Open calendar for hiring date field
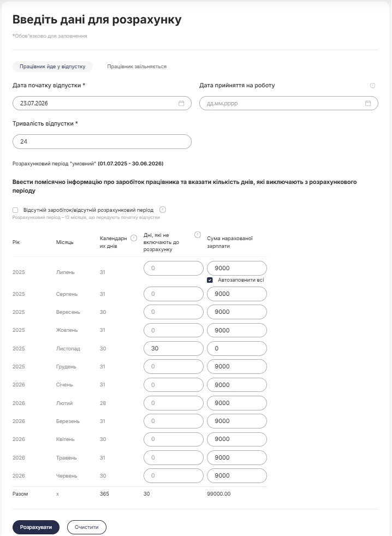Screen dimensions: 392x536 [x=368, y=103]
